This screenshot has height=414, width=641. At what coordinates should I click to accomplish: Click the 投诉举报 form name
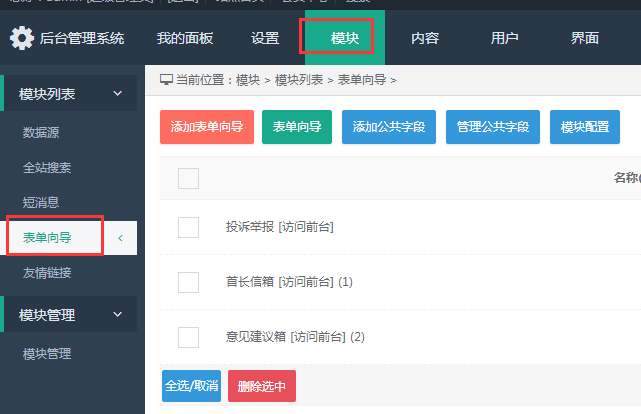tap(250, 226)
